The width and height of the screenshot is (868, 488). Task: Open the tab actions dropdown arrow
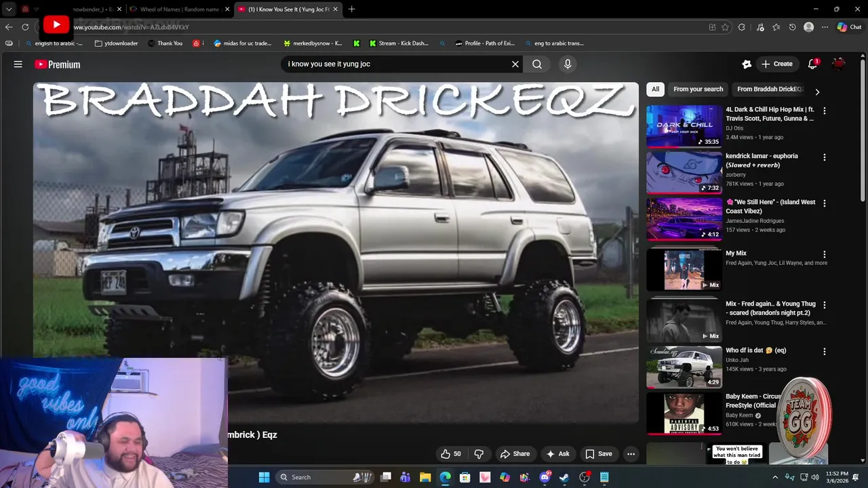pos(9,9)
